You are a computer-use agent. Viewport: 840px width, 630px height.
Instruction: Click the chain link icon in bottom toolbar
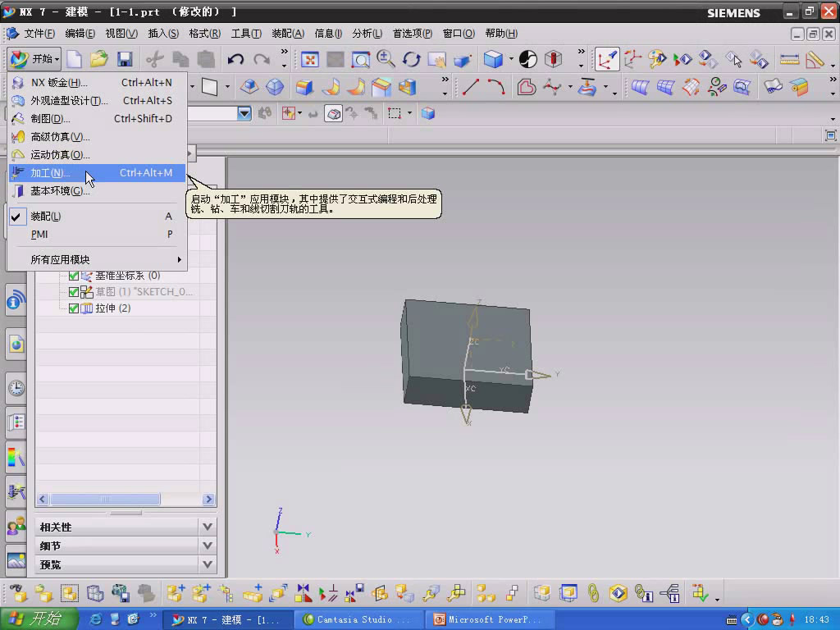[593, 593]
